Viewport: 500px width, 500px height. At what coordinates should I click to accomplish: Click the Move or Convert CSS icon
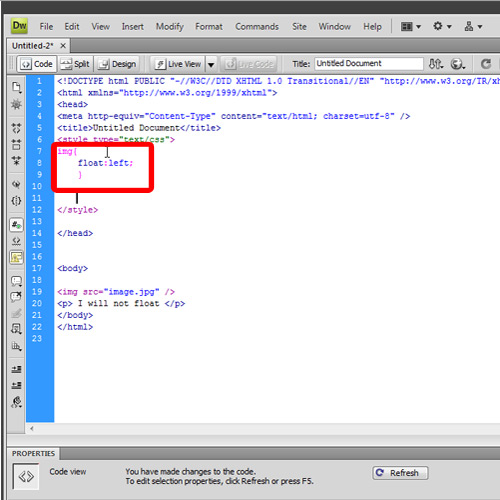(x=16, y=346)
